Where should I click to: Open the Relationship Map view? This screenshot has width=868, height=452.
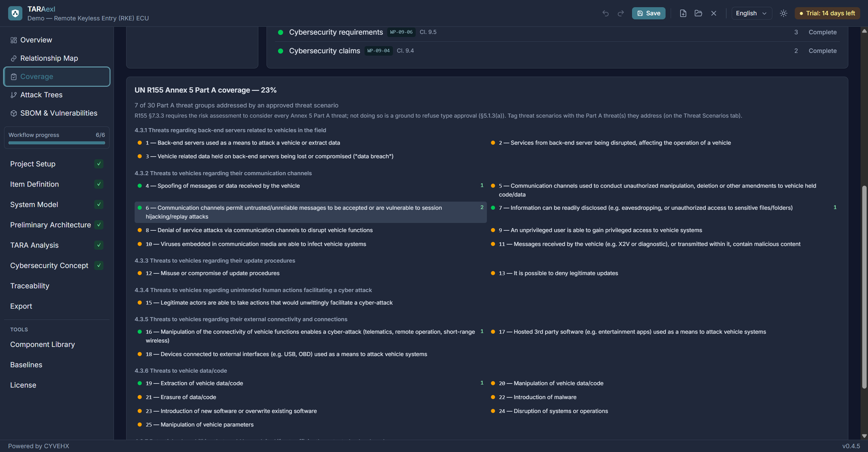[x=57, y=58]
